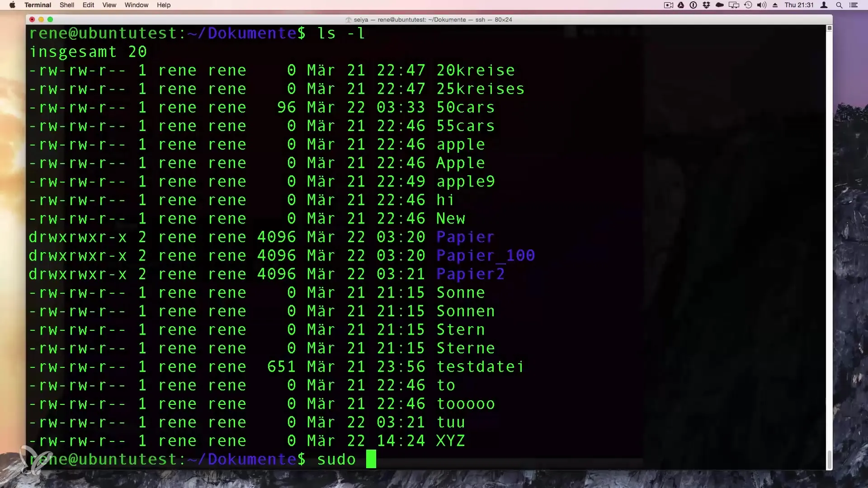Click the file name New
868x488 pixels.
coord(451,219)
